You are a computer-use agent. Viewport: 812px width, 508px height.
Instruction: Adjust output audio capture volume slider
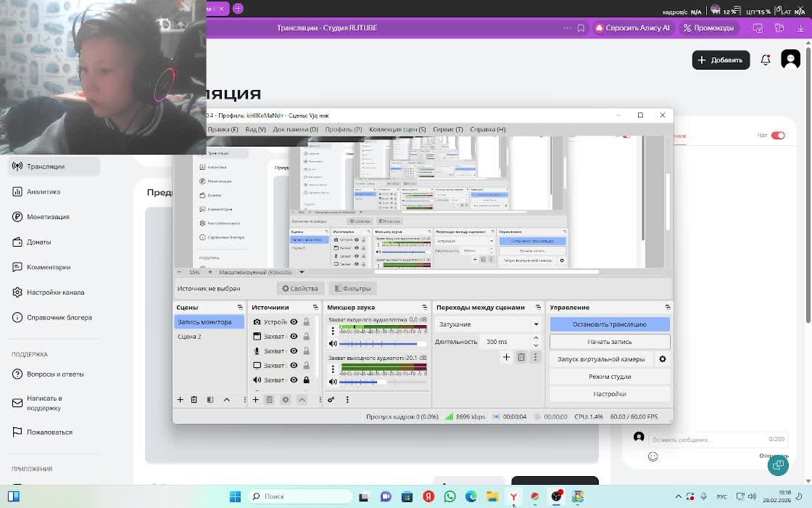384,382
